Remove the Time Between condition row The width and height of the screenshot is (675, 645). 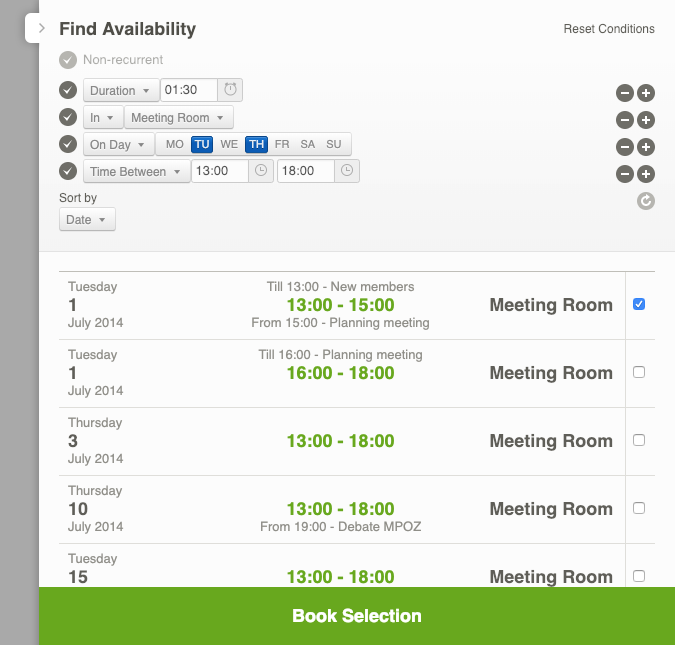[x=624, y=174]
